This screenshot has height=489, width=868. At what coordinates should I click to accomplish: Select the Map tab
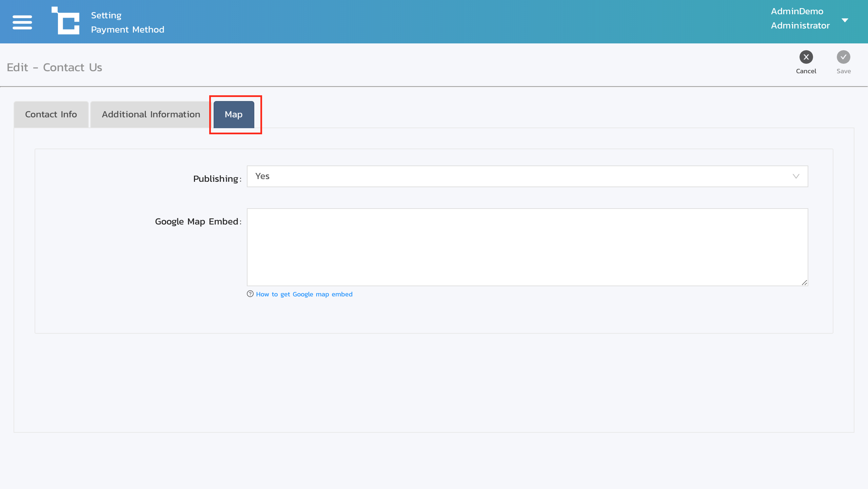pyautogui.click(x=234, y=115)
